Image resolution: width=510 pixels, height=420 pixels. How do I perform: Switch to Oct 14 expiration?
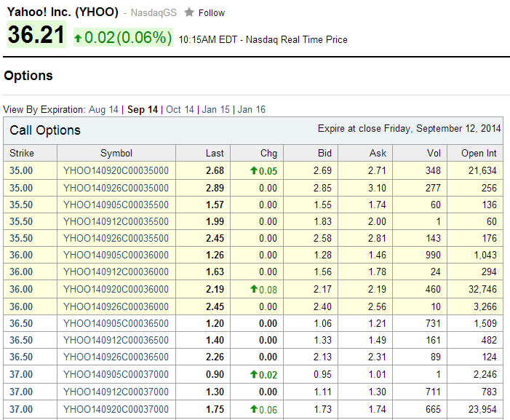180,109
